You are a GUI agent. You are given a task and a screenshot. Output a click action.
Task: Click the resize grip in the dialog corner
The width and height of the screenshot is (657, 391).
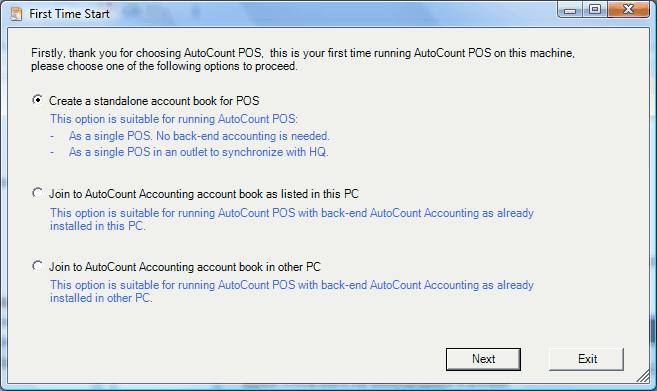pos(643,376)
